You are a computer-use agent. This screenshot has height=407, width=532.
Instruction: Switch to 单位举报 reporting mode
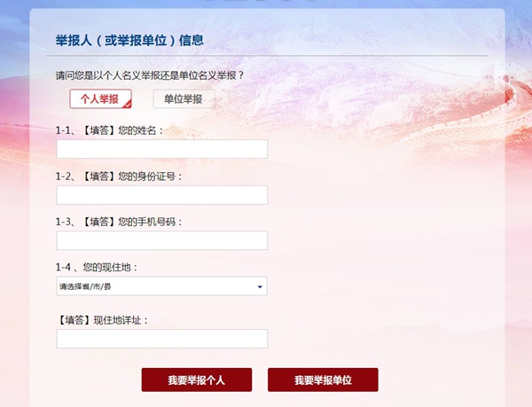click(x=183, y=98)
